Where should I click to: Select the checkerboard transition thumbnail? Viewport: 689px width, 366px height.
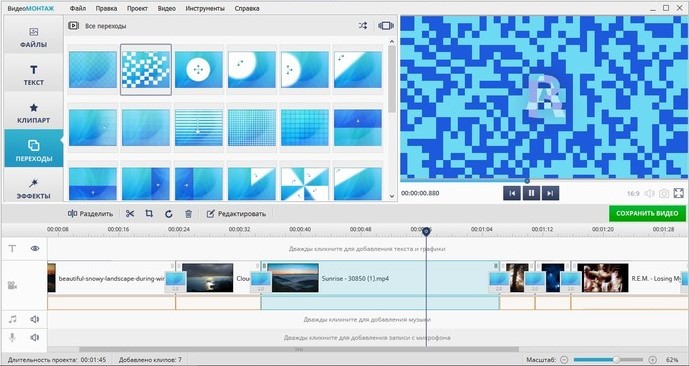point(146,69)
